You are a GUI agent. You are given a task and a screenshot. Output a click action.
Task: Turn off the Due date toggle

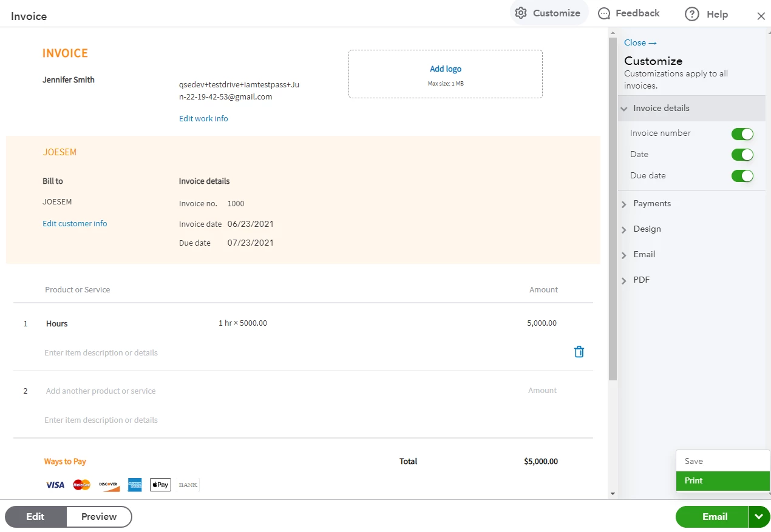pyautogui.click(x=742, y=176)
